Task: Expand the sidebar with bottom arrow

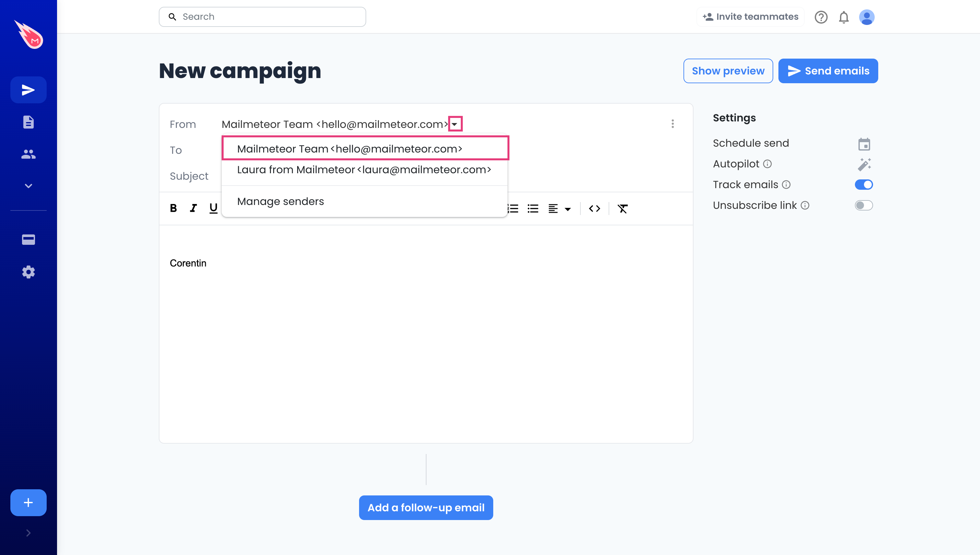Action: [28, 533]
